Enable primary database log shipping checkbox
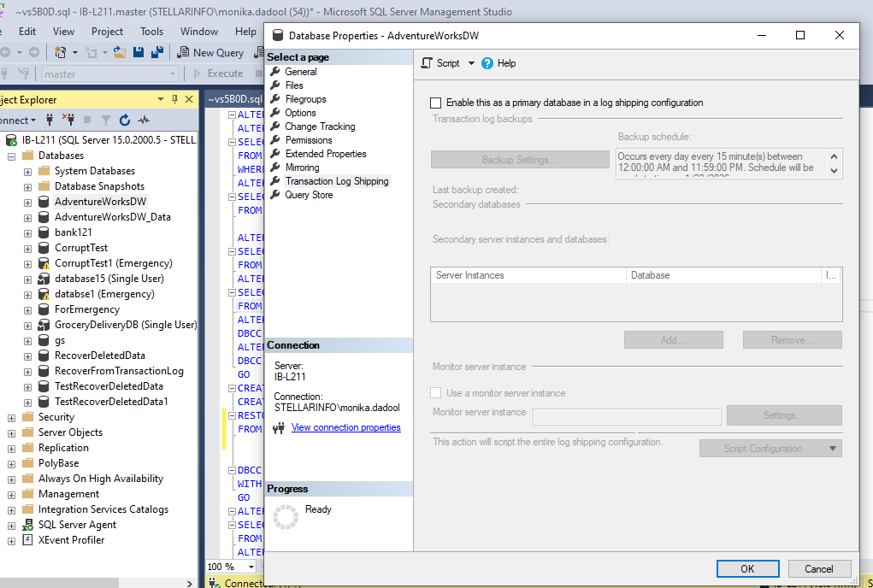Screen dimensions: 873x588 point(435,103)
